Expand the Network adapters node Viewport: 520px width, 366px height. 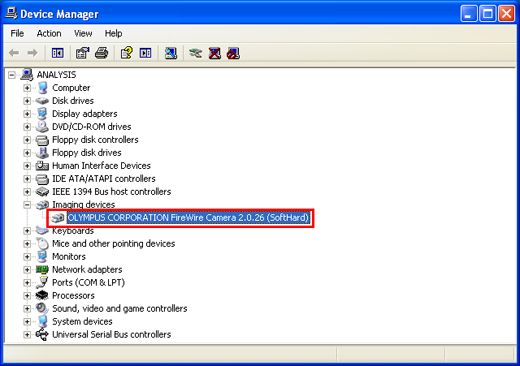27,269
